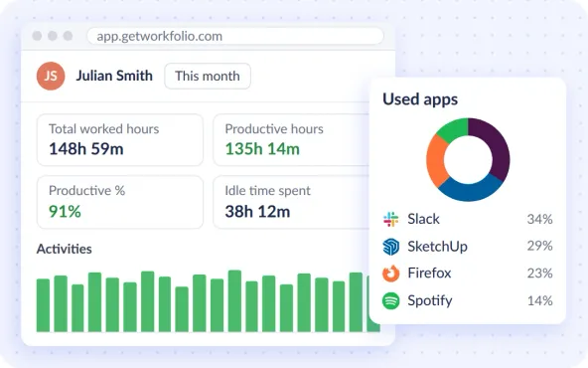Viewport: 588px width, 368px height.
Task: Click the 135h 14m value
Action: (x=262, y=149)
